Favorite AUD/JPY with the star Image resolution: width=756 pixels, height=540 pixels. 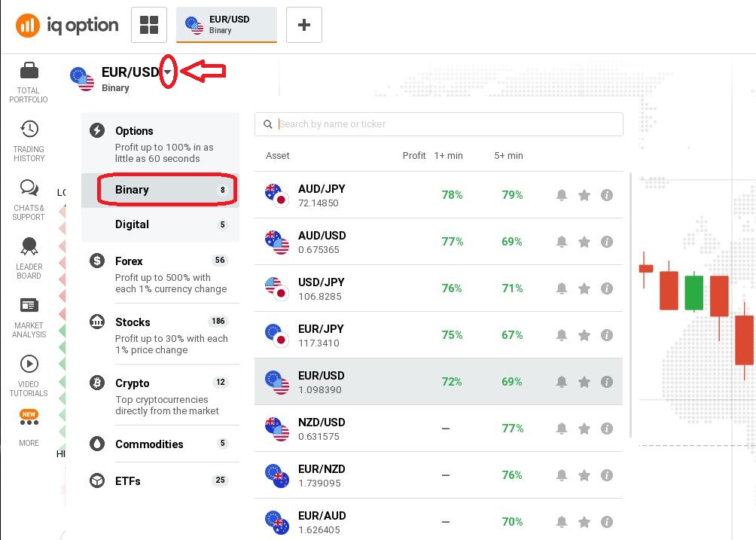[x=584, y=195]
